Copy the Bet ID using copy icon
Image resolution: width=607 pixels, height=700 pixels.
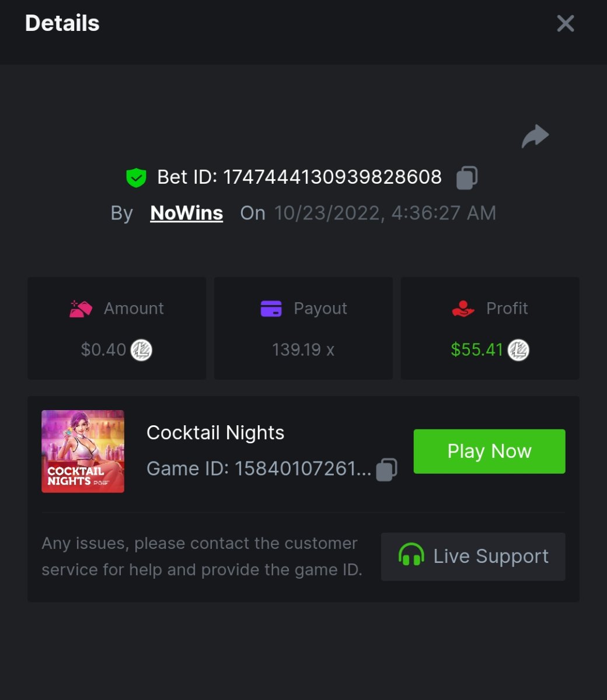point(467,177)
